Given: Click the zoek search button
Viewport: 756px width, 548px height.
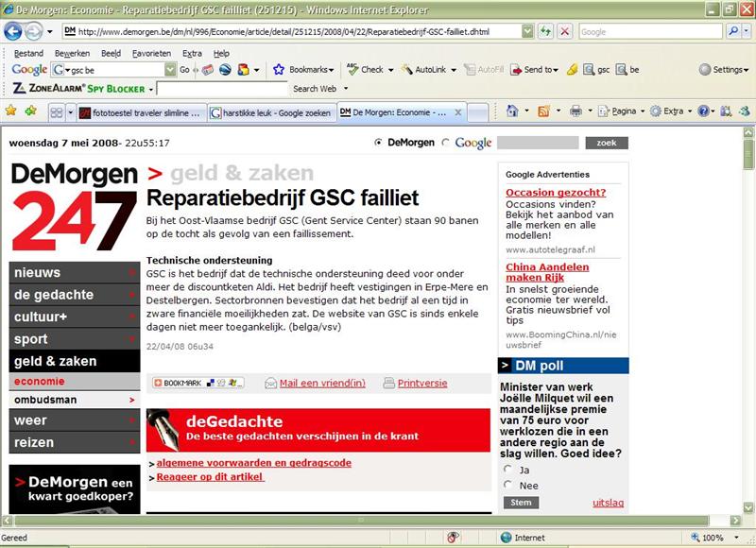Looking at the screenshot, I should [607, 143].
